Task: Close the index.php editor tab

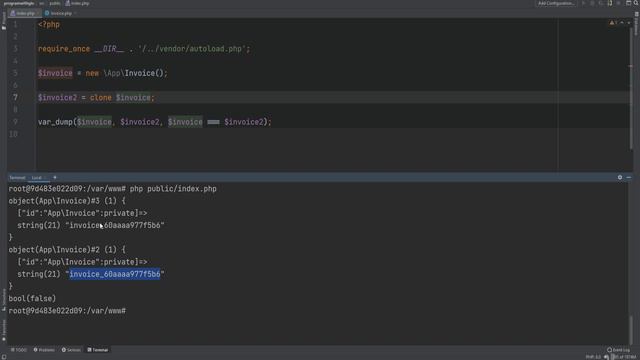Action: click(38, 13)
